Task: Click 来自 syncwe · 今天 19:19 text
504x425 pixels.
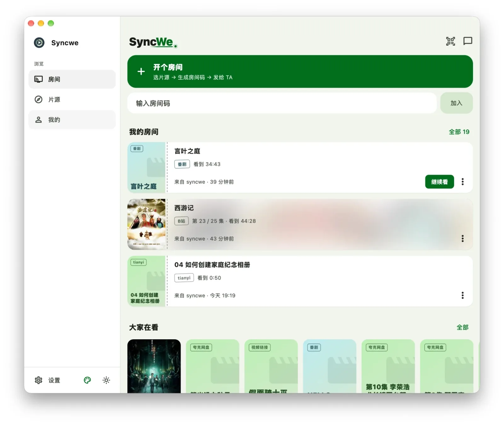Action: [x=205, y=296]
